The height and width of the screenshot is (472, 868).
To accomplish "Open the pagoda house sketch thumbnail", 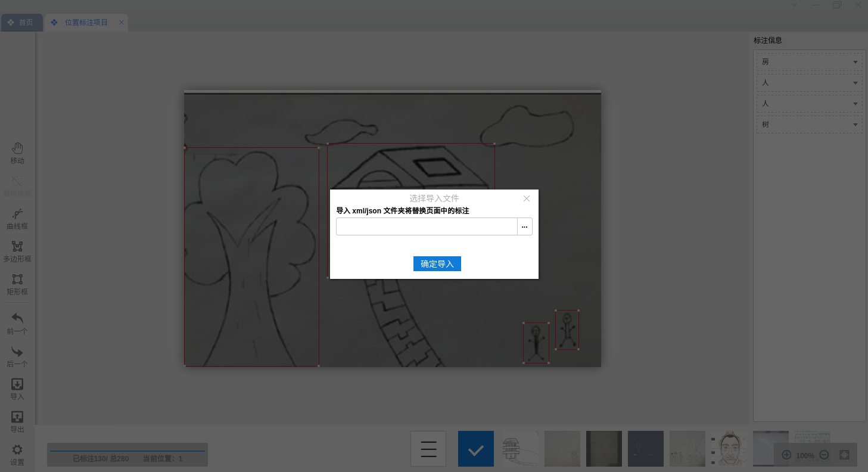I will click(x=520, y=449).
